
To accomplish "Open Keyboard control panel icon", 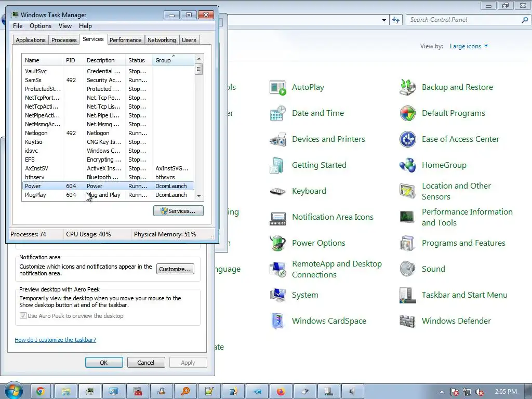I will [278, 191].
